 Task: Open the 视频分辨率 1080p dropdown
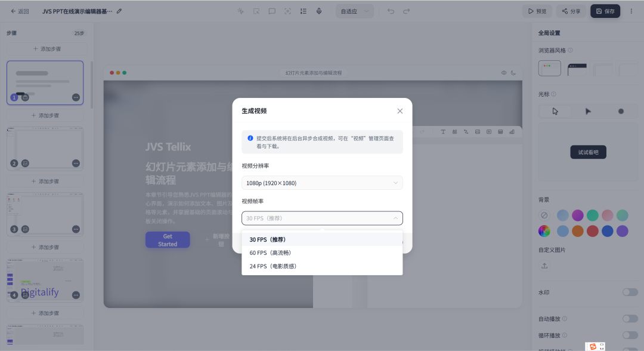point(322,183)
